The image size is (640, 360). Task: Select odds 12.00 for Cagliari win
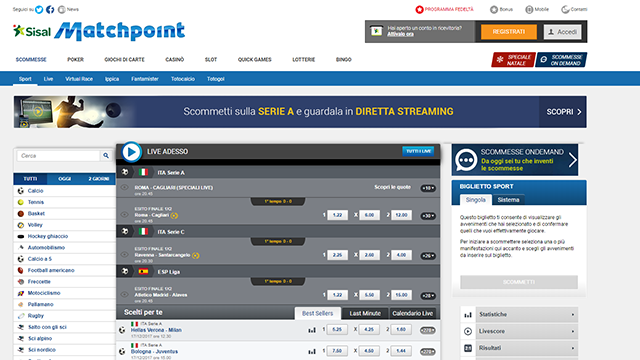pos(401,215)
